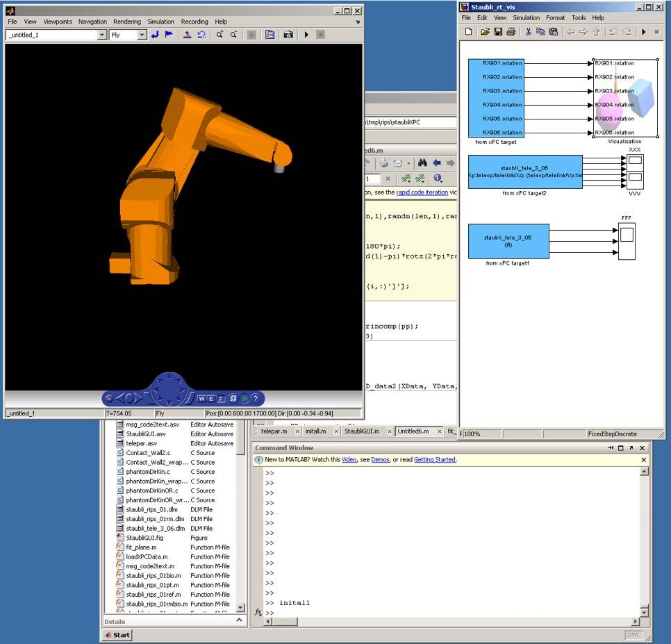Open the Rendering menu in the VR viewer

(127, 22)
